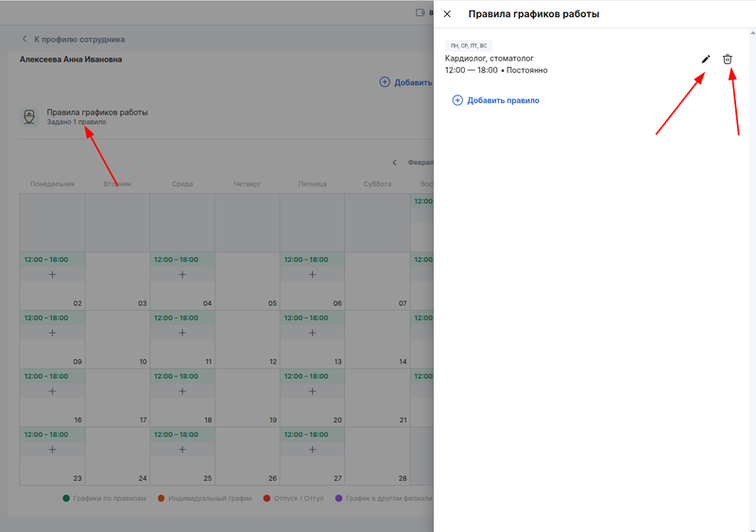Add shift plus on day 23
This screenshot has height=532, width=756.
[x=53, y=450]
